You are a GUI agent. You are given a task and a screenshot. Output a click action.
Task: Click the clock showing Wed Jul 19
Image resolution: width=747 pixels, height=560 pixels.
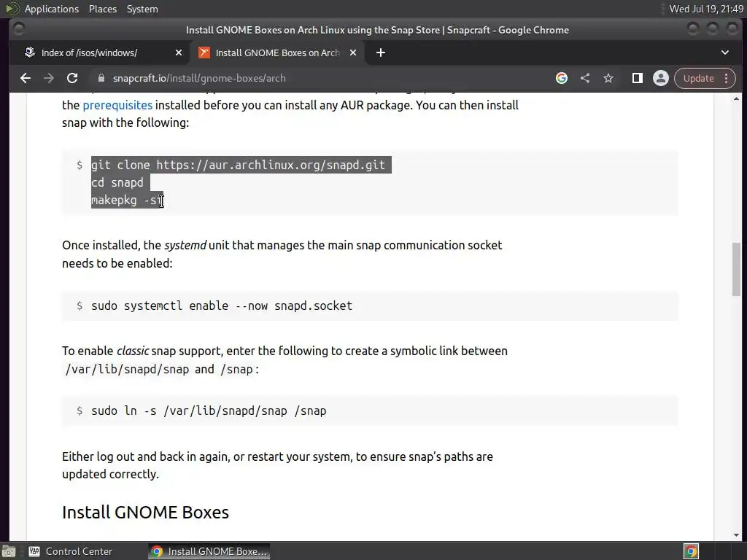tap(706, 9)
